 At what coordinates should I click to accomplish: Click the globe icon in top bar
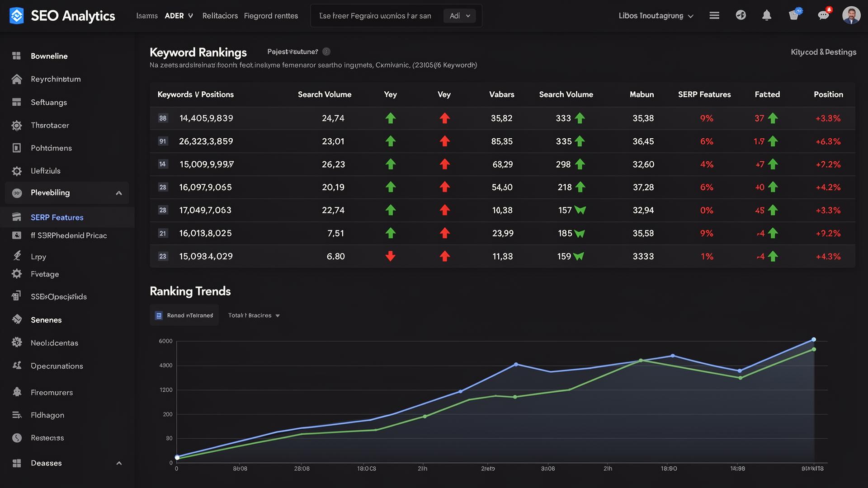tap(741, 15)
